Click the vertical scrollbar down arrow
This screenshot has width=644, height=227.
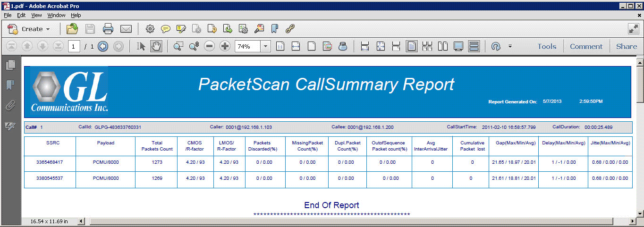click(x=640, y=213)
